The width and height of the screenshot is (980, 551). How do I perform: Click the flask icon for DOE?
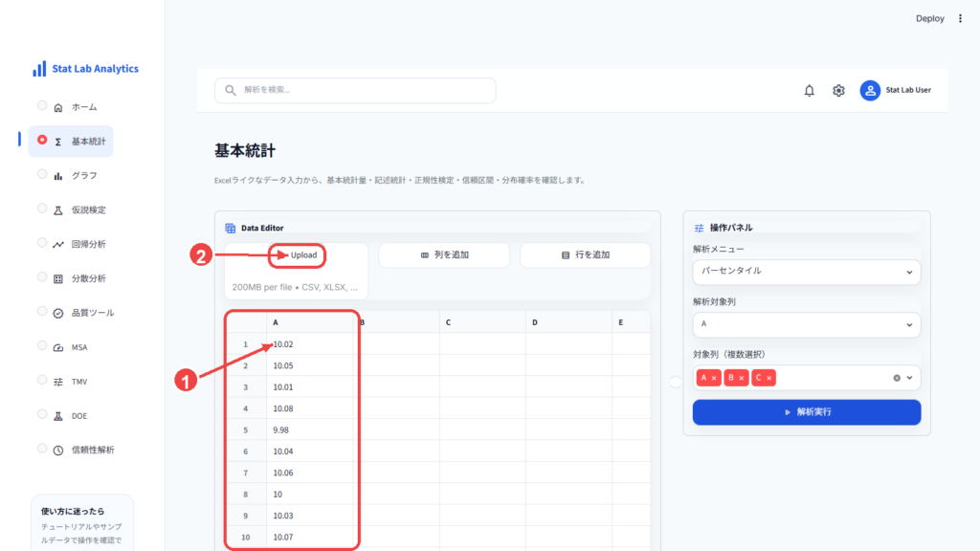(x=58, y=416)
